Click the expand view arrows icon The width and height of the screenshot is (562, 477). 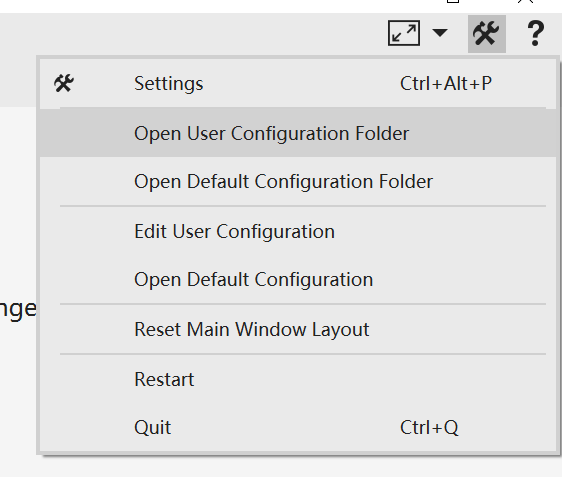pos(404,33)
